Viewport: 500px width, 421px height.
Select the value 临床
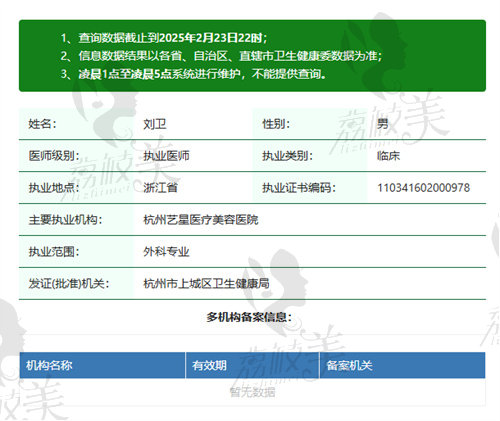click(x=388, y=156)
